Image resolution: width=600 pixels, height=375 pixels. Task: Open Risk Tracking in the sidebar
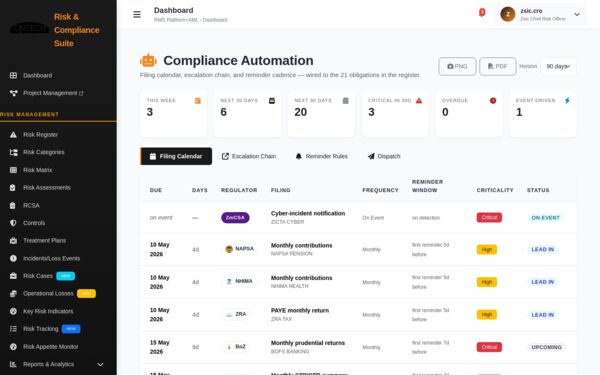point(40,329)
